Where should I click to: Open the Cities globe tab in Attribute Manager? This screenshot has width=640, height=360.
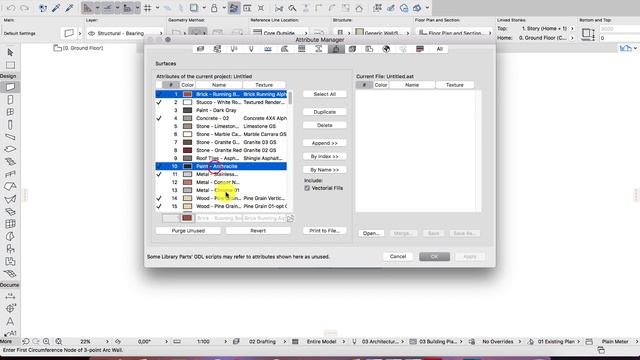[x=386, y=49]
